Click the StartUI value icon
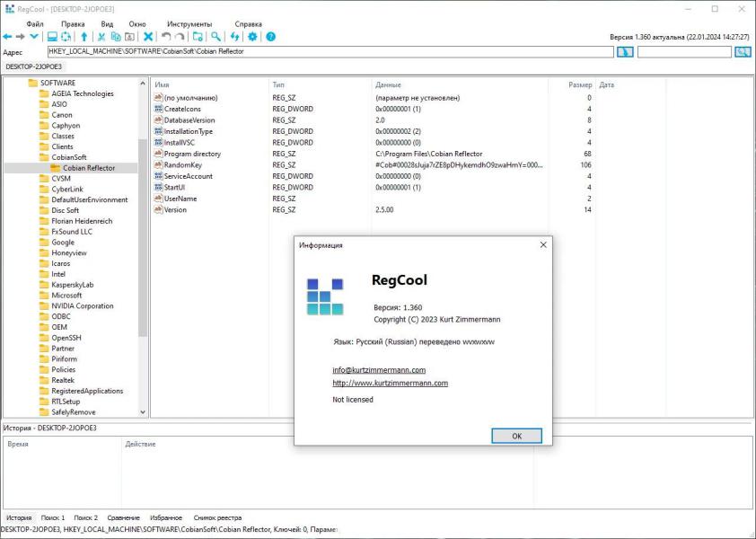 (x=158, y=187)
